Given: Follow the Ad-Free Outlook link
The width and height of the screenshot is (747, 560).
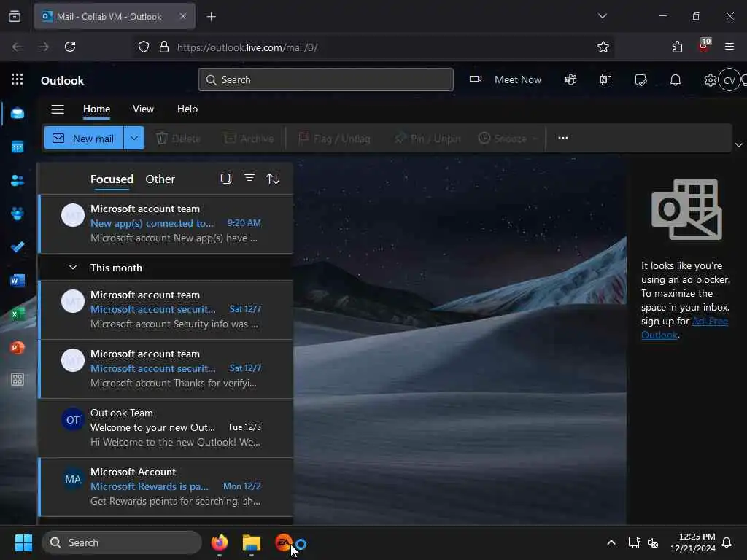Looking at the screenshot, I should 684,328.
